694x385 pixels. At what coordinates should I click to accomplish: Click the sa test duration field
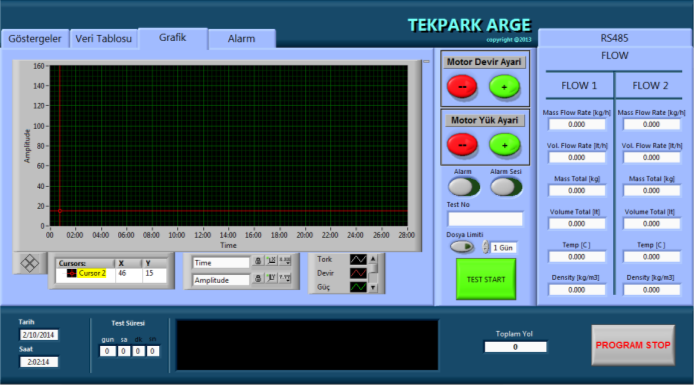[123, 351]
